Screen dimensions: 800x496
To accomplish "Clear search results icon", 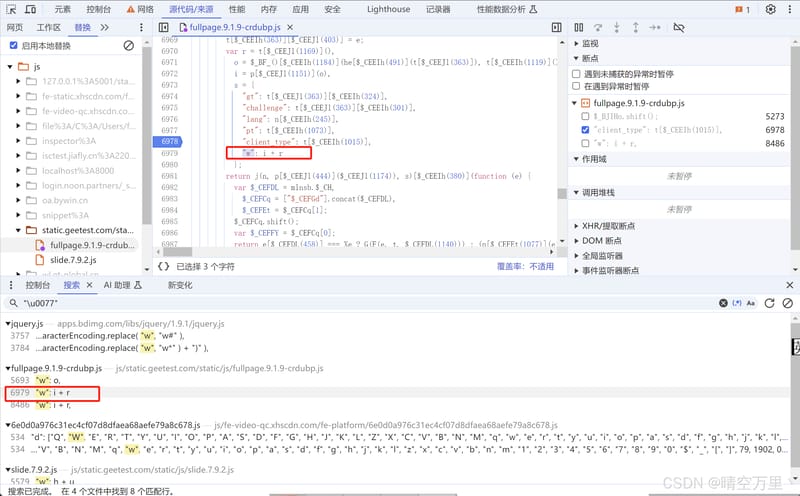I will 787,303.
